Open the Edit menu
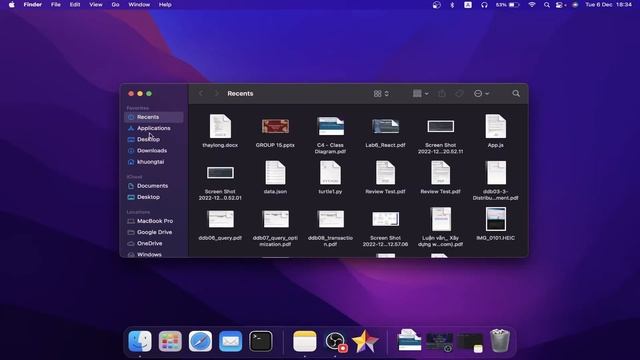 tap(75, 5)
